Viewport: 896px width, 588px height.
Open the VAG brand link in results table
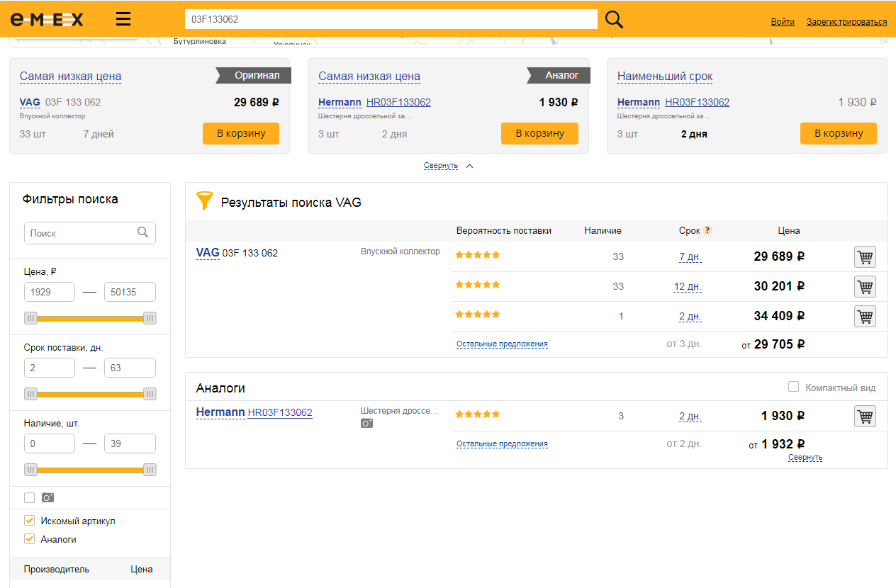208,253
